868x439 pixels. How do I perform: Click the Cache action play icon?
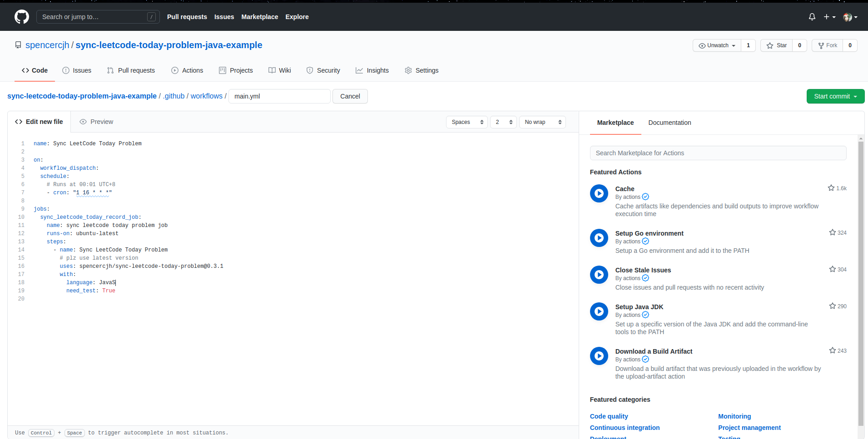[x=599, y=193]
